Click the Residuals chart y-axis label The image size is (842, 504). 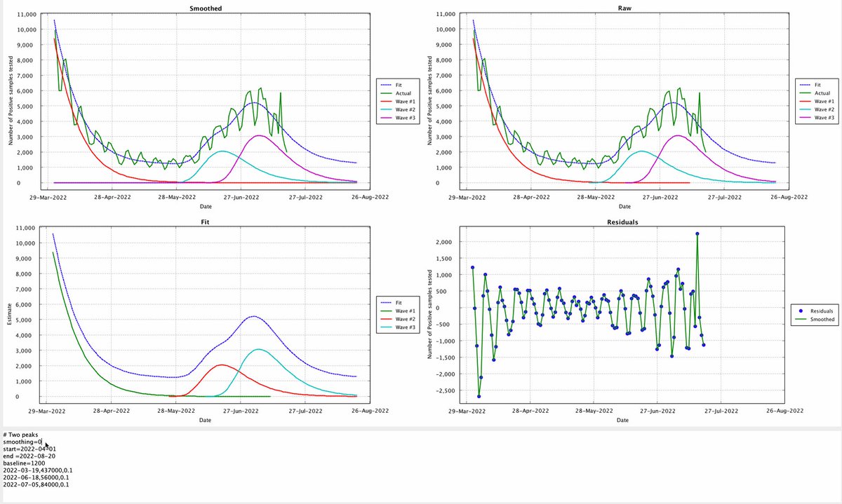click(x=429, y=313)
